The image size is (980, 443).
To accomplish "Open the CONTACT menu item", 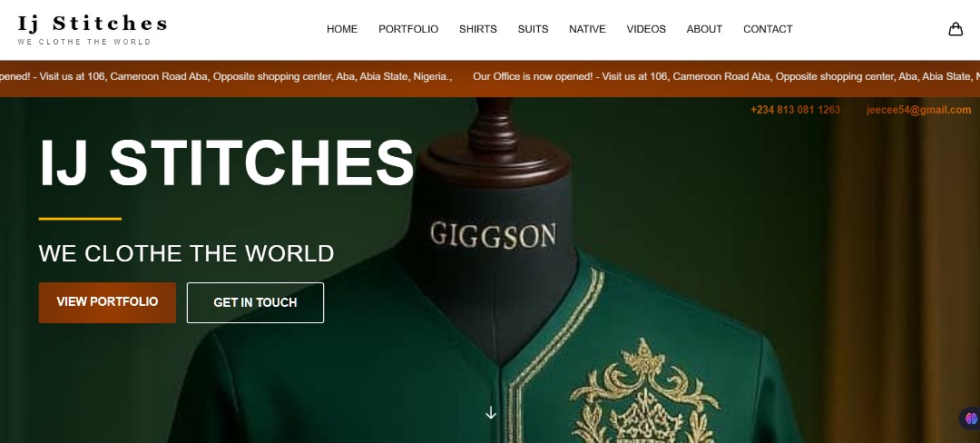I will pos(768,29).
